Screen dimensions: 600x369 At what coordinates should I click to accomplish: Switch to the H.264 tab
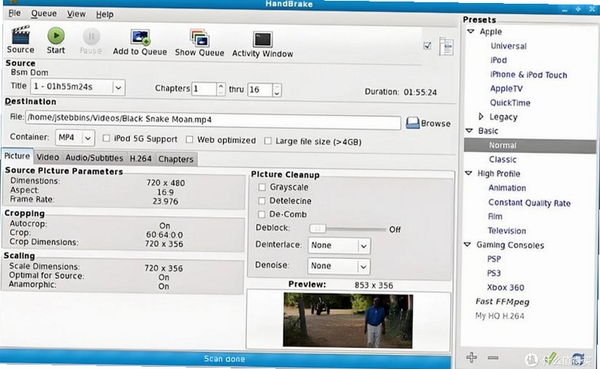(140, 158)
